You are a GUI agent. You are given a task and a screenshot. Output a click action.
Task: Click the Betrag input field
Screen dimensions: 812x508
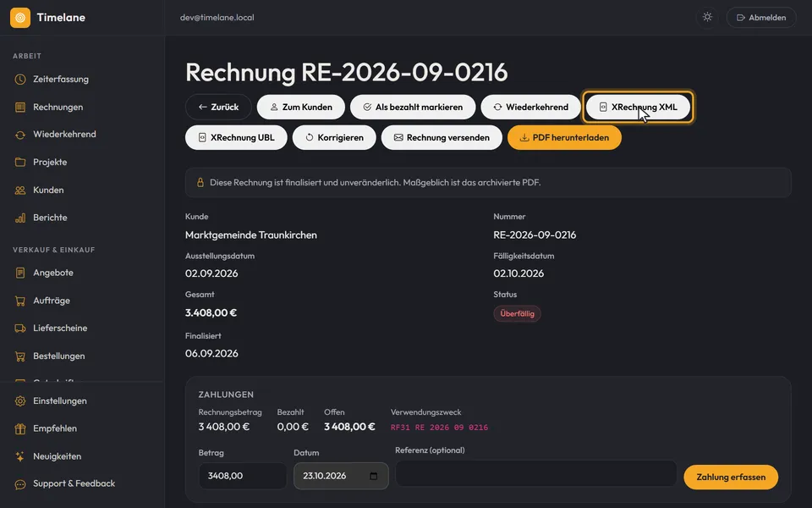pyautogui.click(x=243, y=476)
